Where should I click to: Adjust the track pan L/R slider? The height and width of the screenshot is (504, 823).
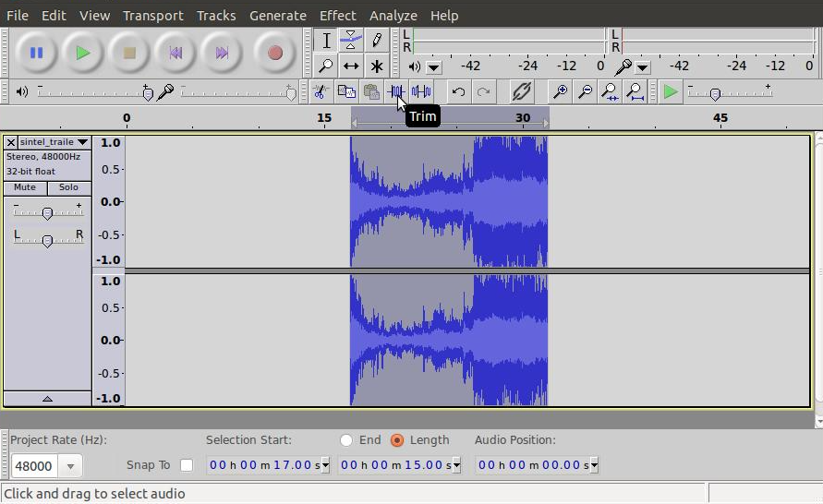[47, 240]
